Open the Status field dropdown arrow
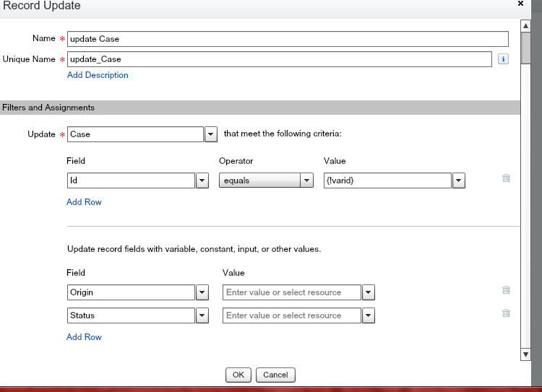The image size is (542, 392). [202, 315]
